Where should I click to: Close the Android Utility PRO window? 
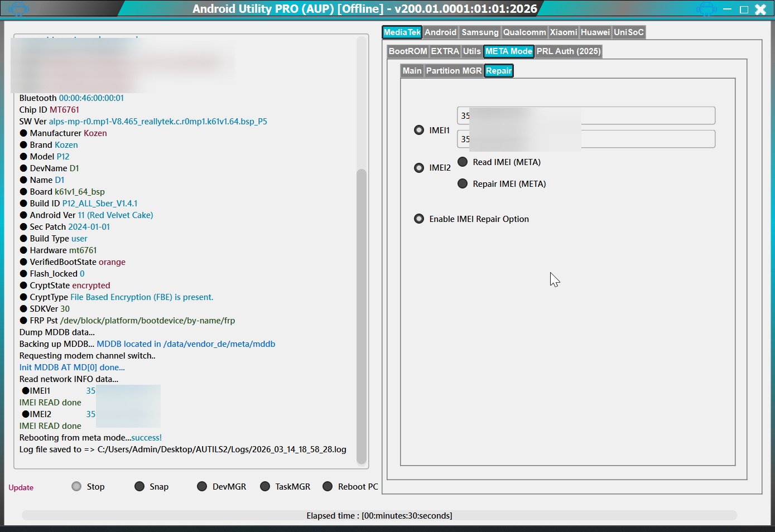[760, 9]
